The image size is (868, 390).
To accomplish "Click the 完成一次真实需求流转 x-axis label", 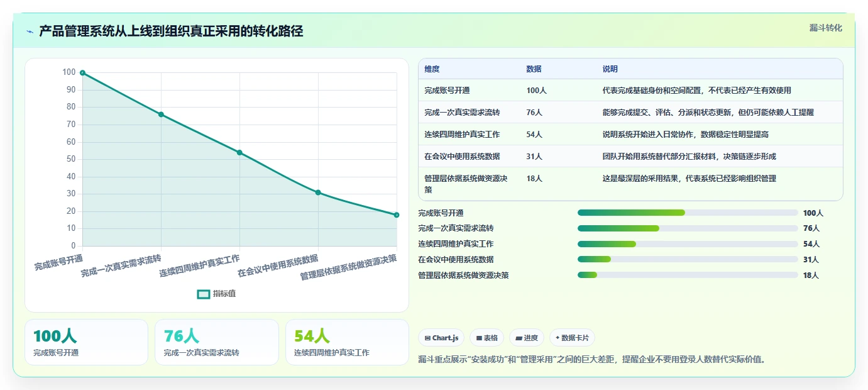I will pyautogui.click(x=121, y=267).
